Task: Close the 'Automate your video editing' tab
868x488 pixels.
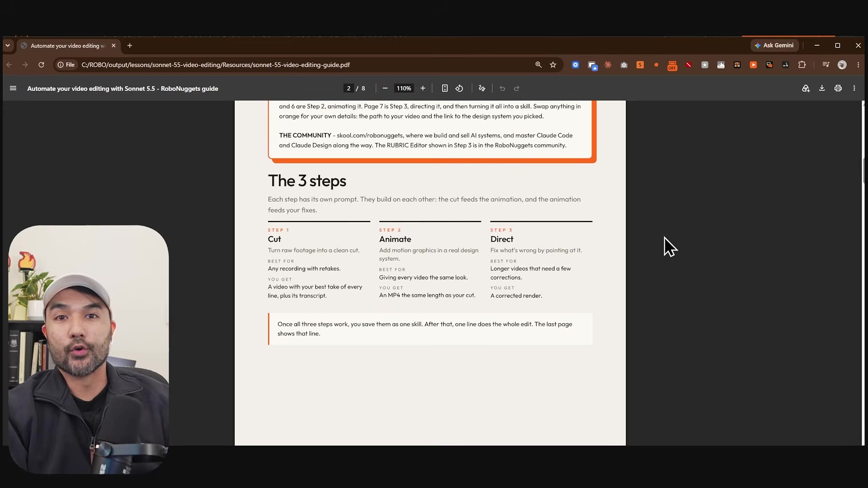Action: pos(113,46)
